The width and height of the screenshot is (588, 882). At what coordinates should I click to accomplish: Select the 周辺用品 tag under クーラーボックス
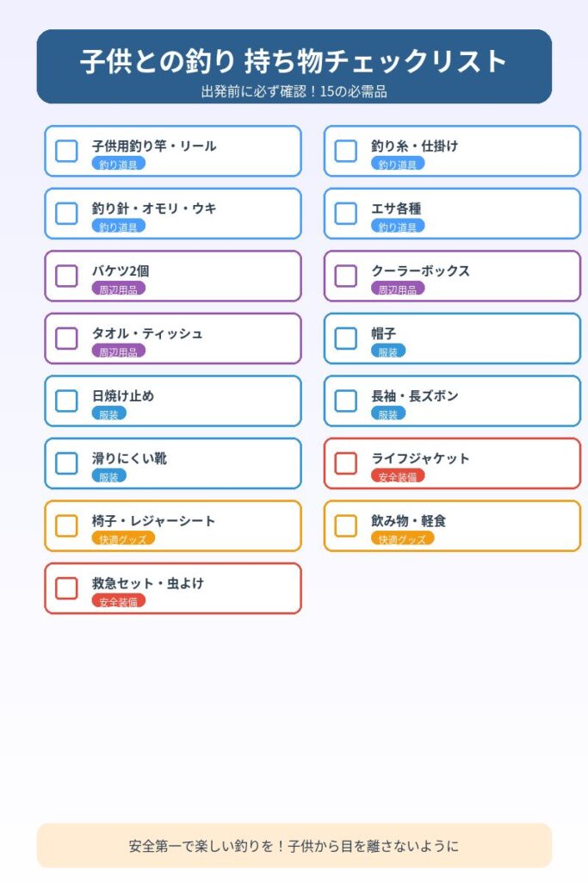pos(398,289)
